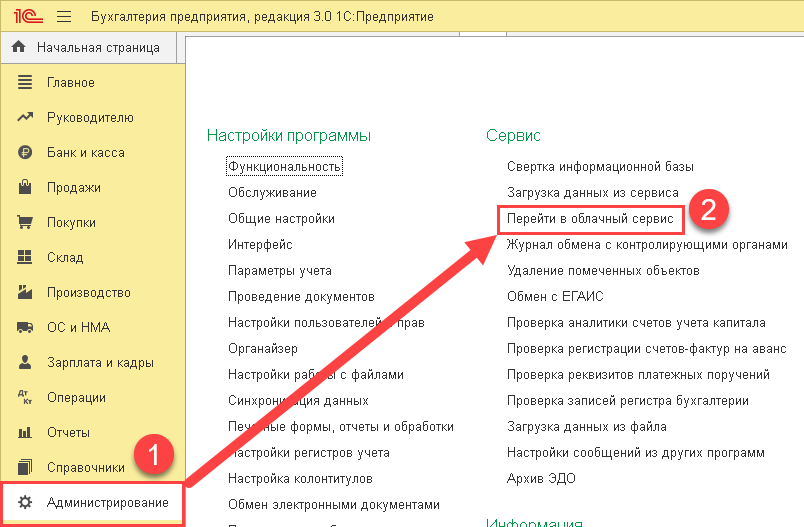
Task: Click the Склад grid icon
Action: pos(25,257)
